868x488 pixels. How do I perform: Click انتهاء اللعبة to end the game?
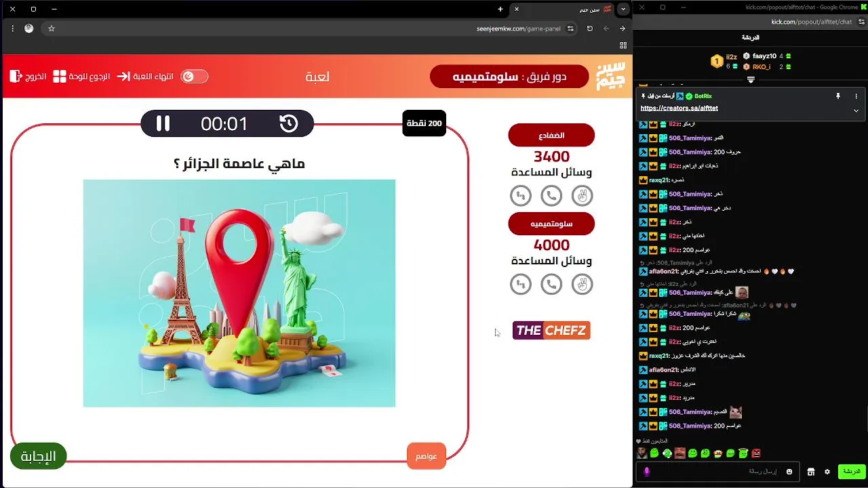[145, 77]
